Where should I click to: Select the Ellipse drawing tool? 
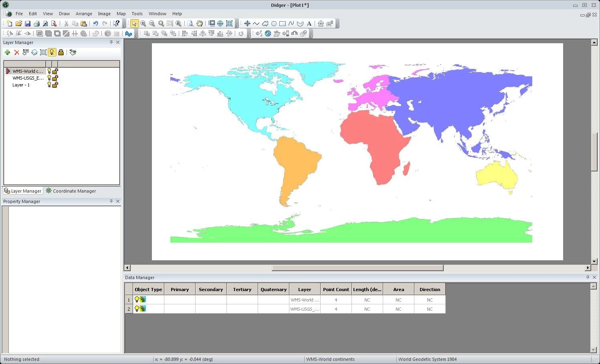(x=274, y=24)
